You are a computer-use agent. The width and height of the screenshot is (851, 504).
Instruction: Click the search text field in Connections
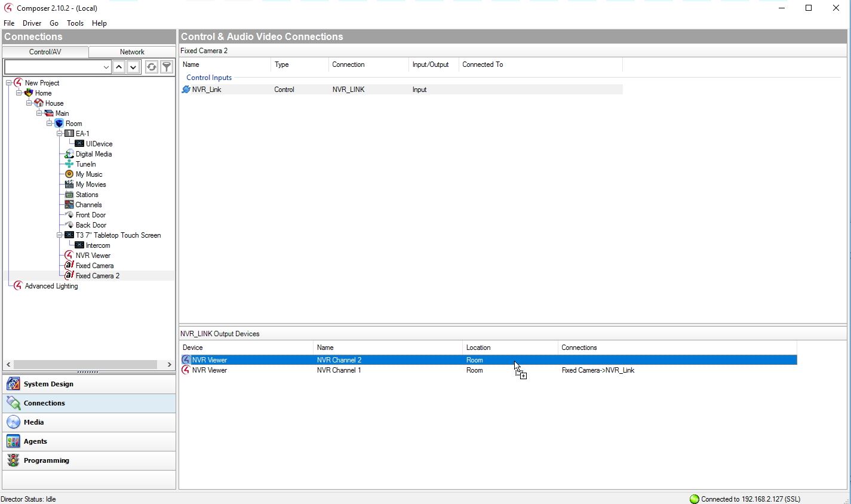[53, 67]
